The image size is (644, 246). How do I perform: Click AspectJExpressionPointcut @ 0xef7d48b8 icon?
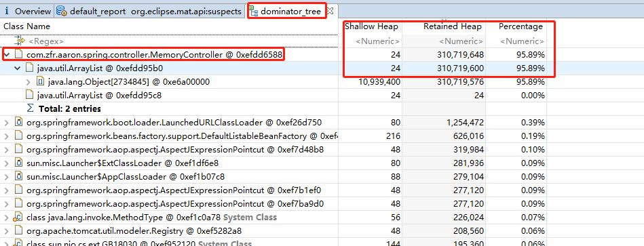pyautogui.click(x=18, y=149)
